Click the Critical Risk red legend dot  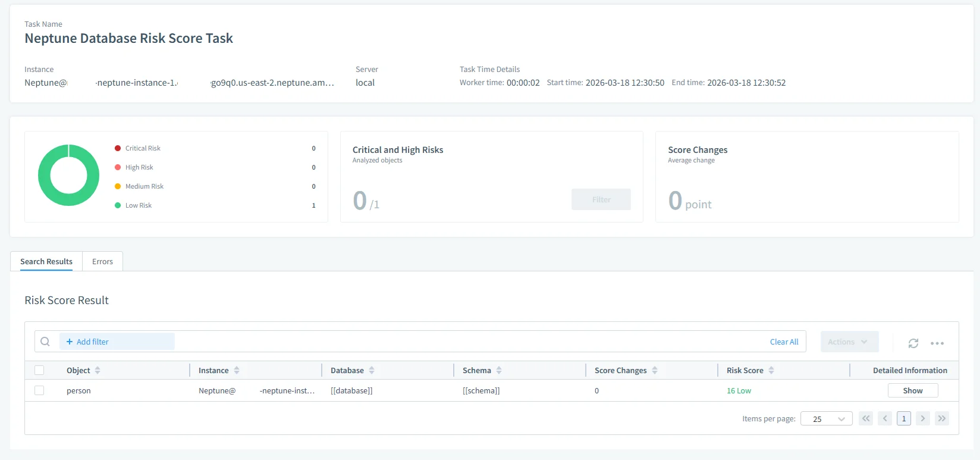pyautogui.click(x=118, y=148)
